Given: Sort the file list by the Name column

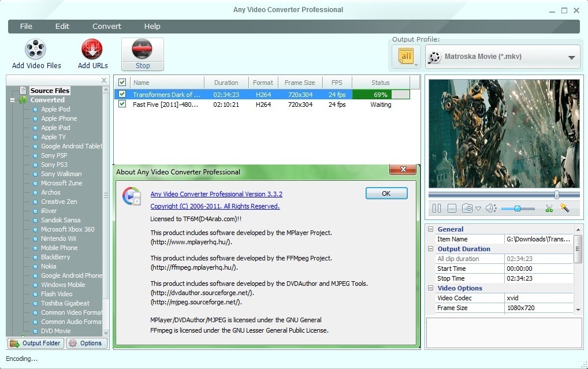Looking at the screenshot, I should 167,83.
